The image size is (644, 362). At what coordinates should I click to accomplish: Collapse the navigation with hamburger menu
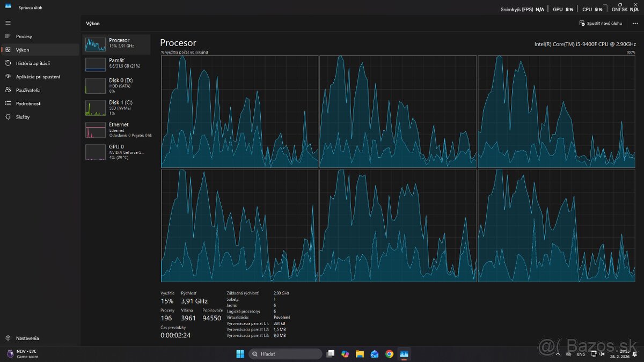click(x=8, y=23)
